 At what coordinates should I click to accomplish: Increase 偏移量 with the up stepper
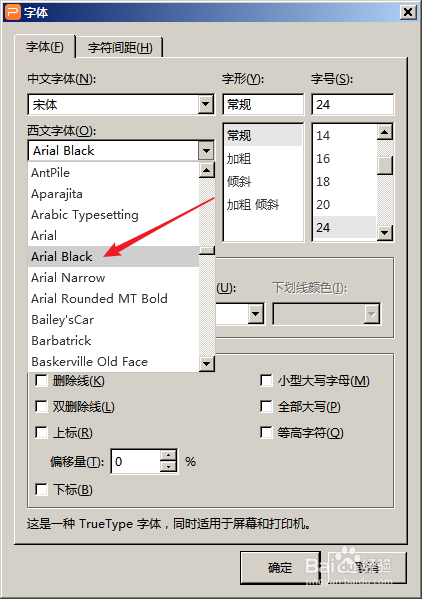[x=168, y=456]
